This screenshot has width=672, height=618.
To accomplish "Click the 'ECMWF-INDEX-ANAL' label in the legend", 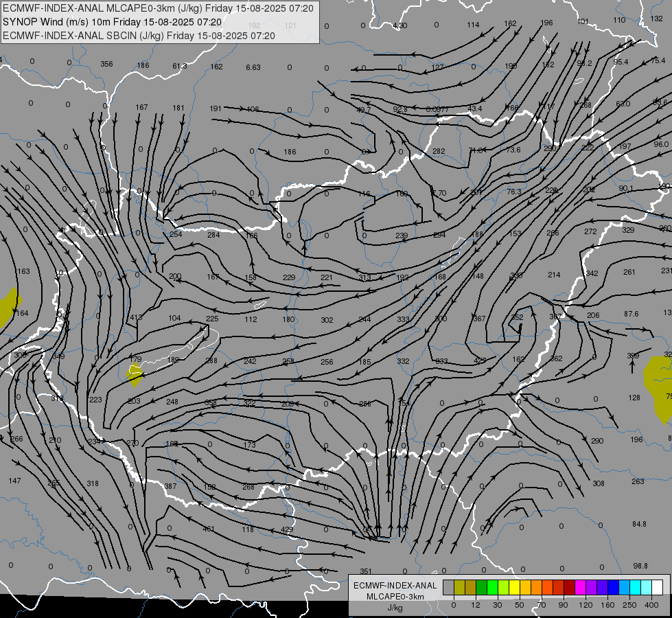I will pos(395,586).
